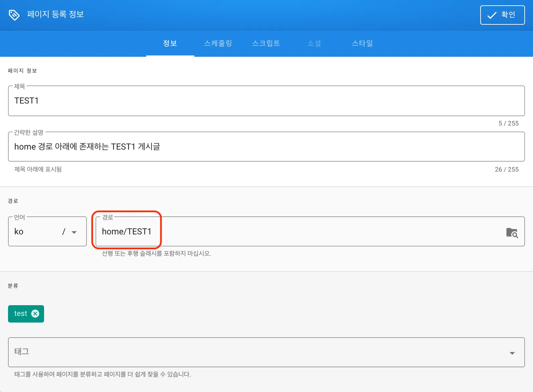Click the hint 제목 아래에 표시됨
The width and height of the screenshot is (533, 392).
(38, 169)
